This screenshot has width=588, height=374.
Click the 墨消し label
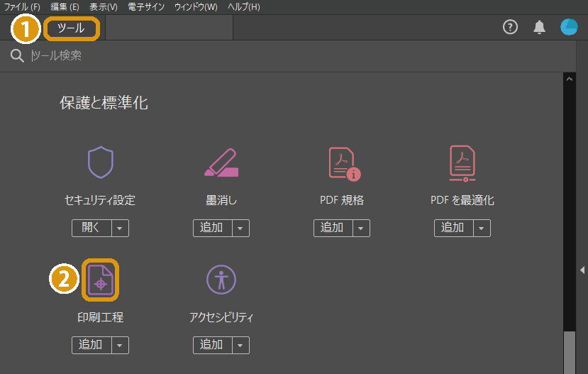pyautogui.click(x=221, y=200)
